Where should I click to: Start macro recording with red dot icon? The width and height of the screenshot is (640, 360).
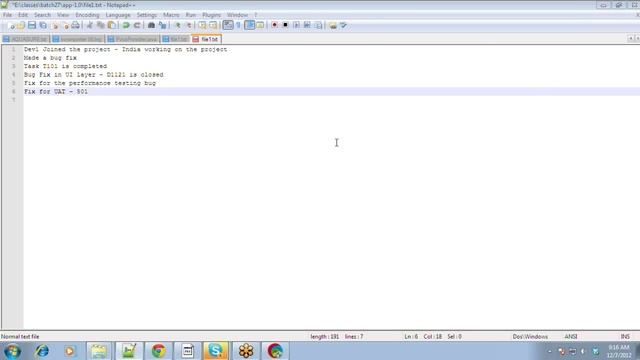(274, 25)
